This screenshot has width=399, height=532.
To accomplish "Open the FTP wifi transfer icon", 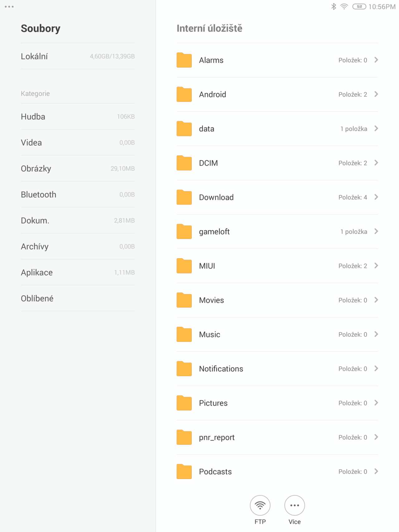I will [260, 505].
